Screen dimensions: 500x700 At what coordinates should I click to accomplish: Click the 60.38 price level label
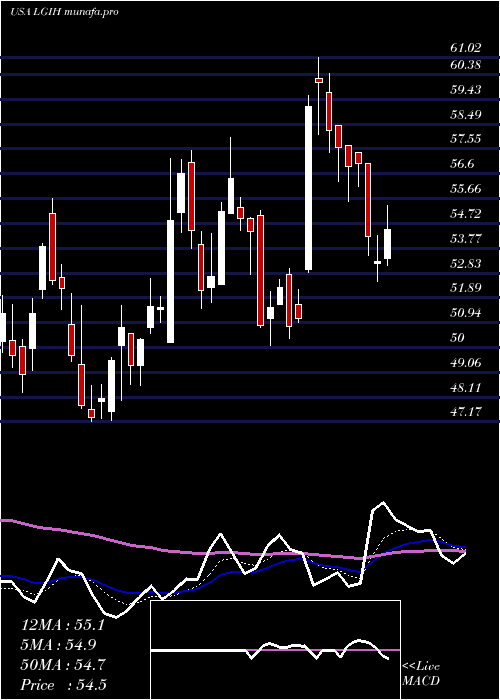click(466, 65)
